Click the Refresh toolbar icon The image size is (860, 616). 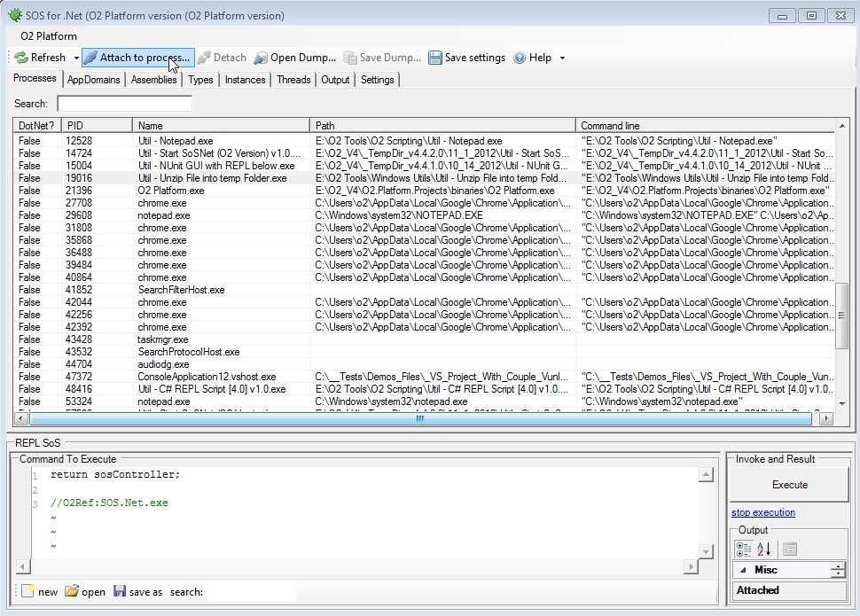[x=20, y=57]
